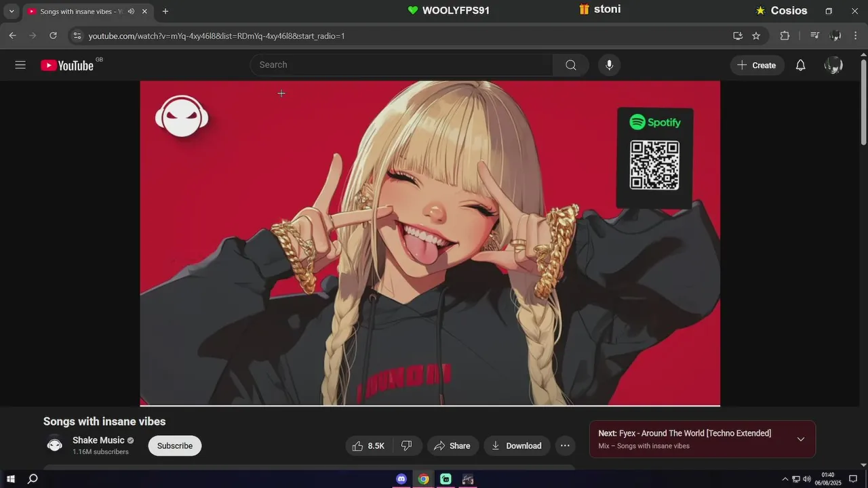Click the Subscribe button
Screen dimensions: 868x488
175,446
